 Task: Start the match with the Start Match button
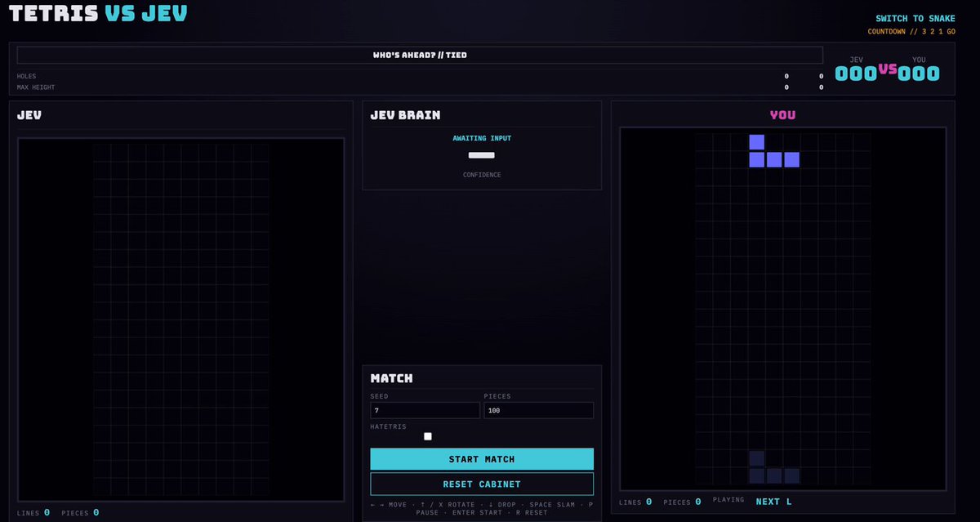[x=482, y=459]
